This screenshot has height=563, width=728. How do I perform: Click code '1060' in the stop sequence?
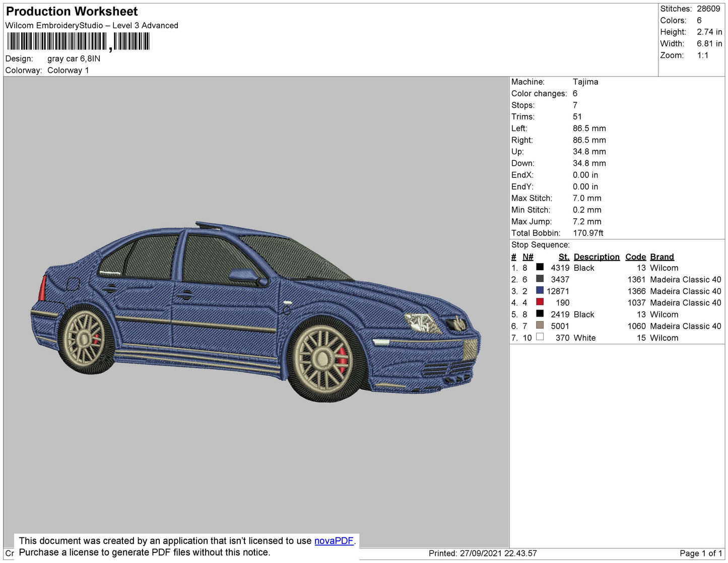[636, 326]
